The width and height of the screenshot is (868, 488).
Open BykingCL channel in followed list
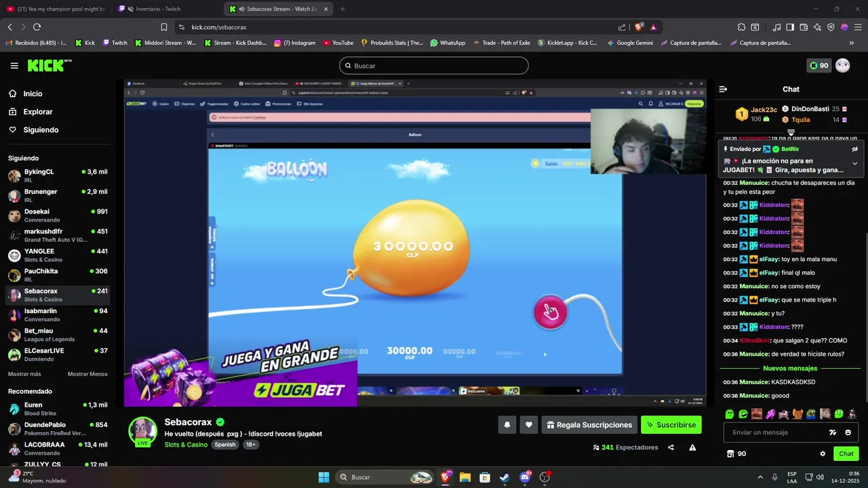58,176
